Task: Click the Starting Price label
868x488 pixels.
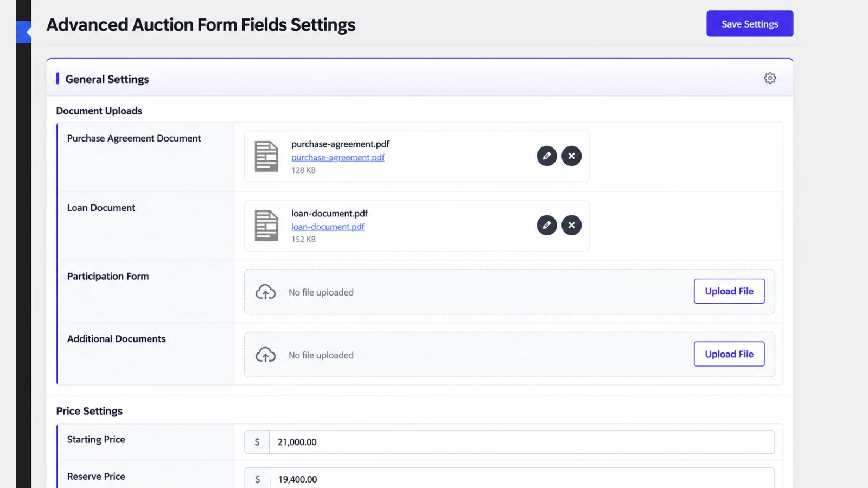Action: pos(96,439)
